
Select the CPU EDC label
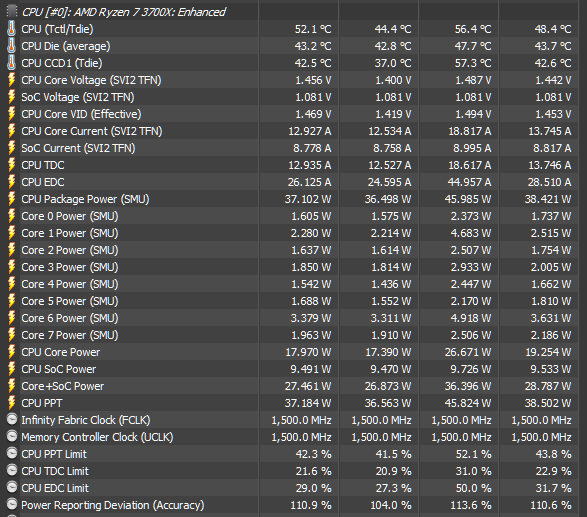coord(43,182)
